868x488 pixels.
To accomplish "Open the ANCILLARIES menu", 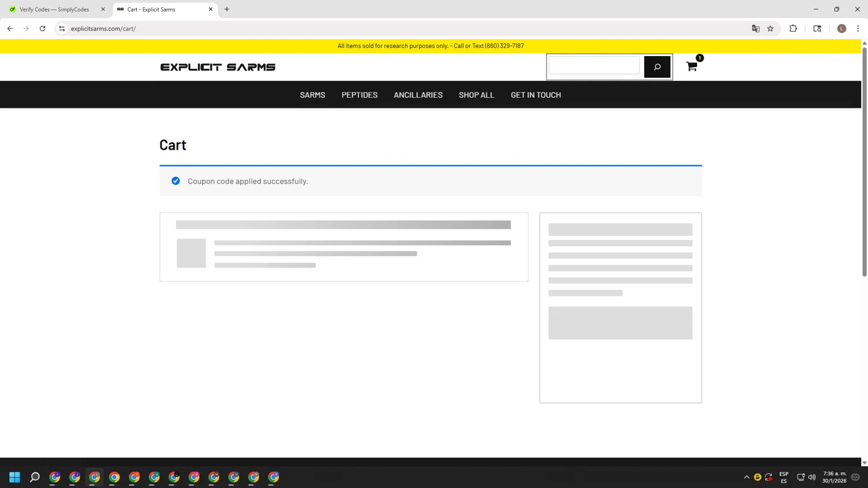I will pyautogui.click(x=418, y=95).
